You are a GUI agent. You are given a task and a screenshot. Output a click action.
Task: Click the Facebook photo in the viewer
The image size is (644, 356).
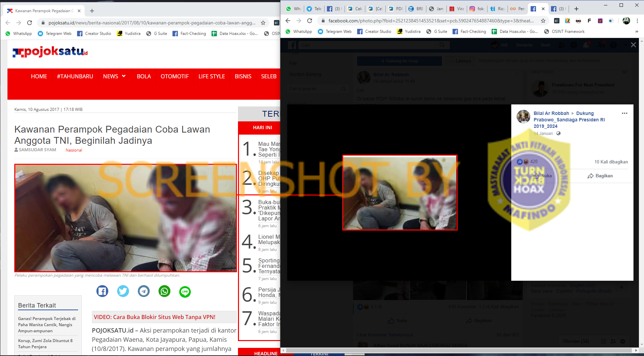(400, 193)
